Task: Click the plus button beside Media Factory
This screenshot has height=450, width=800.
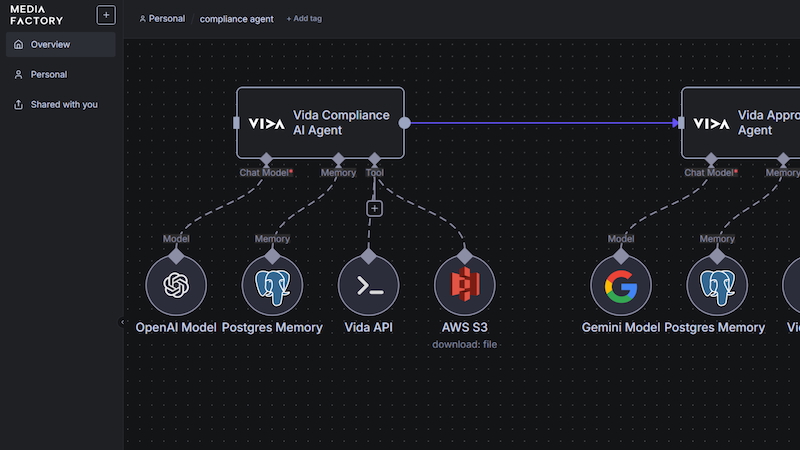Action: (106, 15)
